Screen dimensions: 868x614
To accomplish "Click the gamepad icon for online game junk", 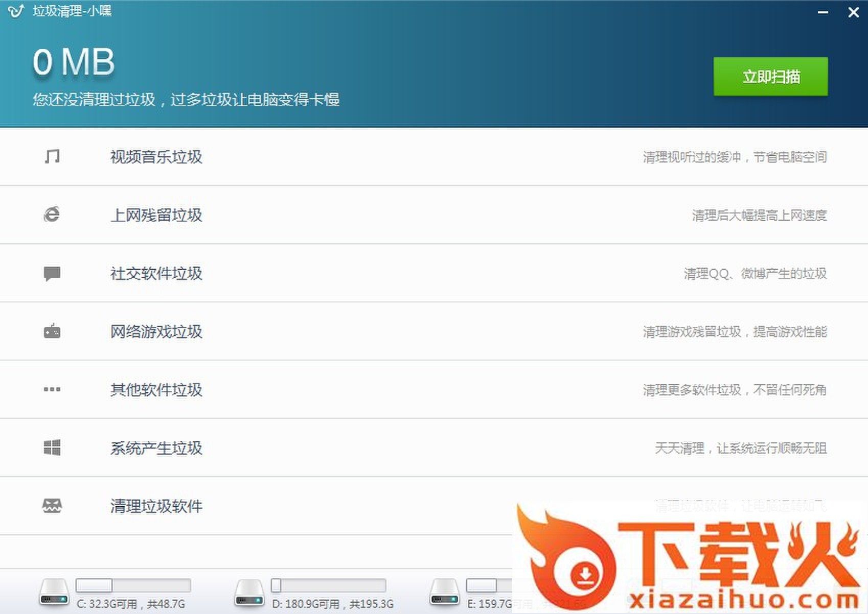I will 52,332.
